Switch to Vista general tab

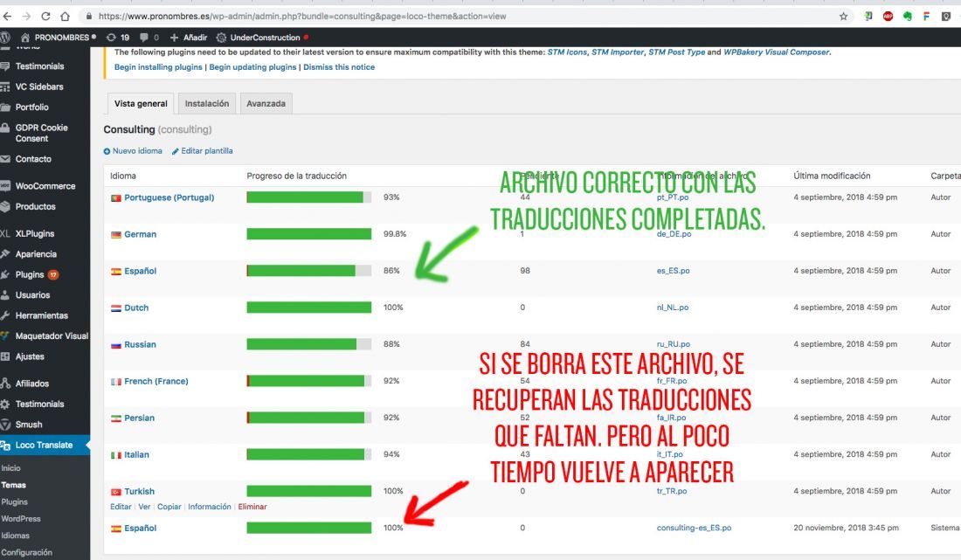(x=141, y=104)
